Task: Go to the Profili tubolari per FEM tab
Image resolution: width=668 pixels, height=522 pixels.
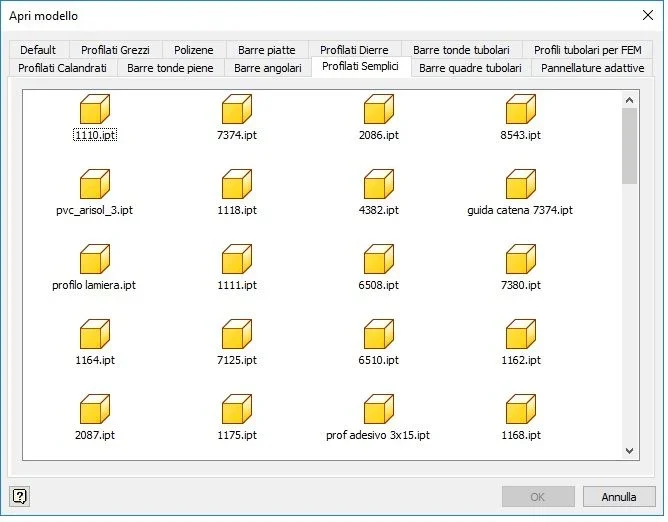Action: 590,50
